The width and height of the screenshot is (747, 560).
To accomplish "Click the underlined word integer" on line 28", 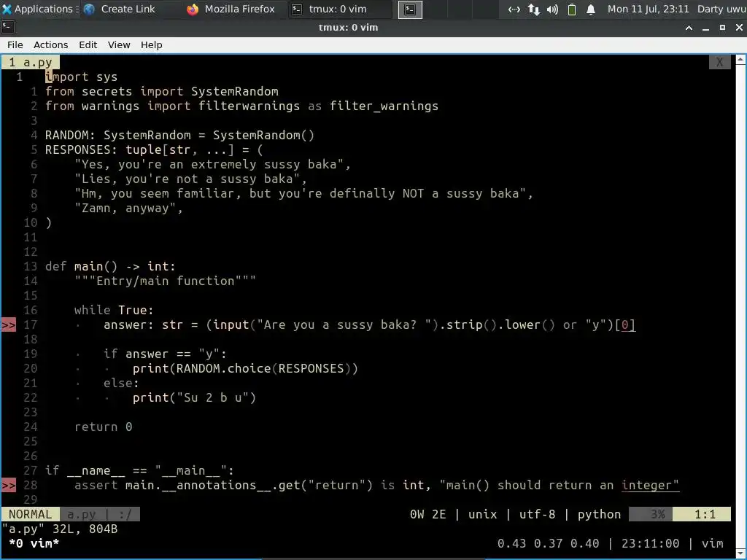I will pyautogui.click(x=650, y=485).
